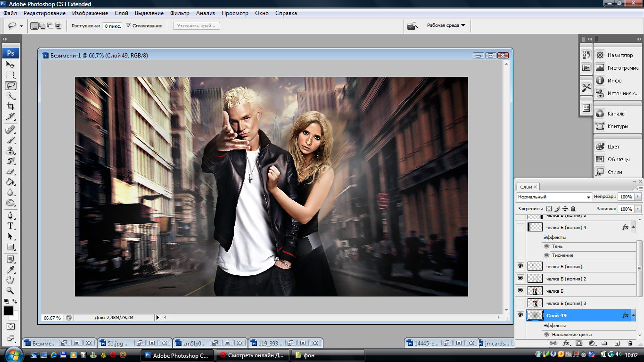Show layer челка Б (копия) 3
The height and width of the screenshot is (362, 644).
[x=520, y=303]
